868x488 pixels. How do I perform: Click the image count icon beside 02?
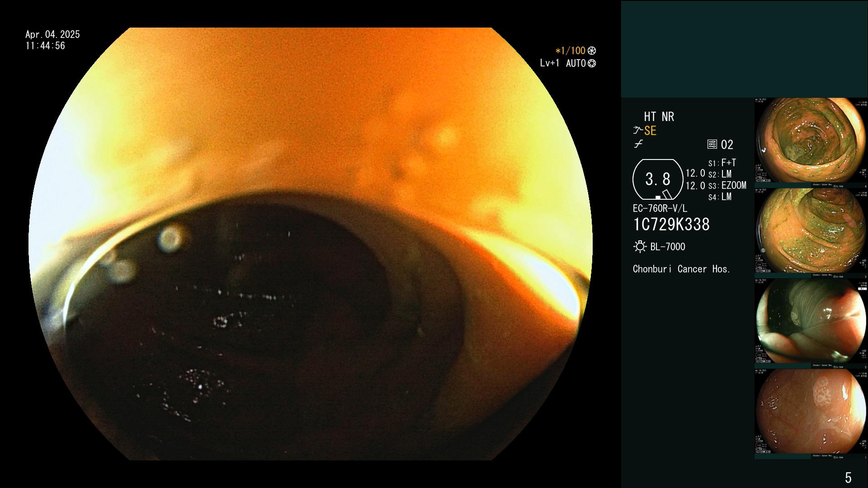(712, 145)
